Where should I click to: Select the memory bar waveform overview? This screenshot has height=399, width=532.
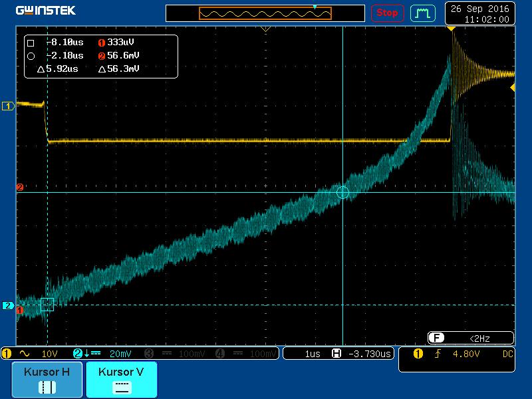tap(265, 13)
